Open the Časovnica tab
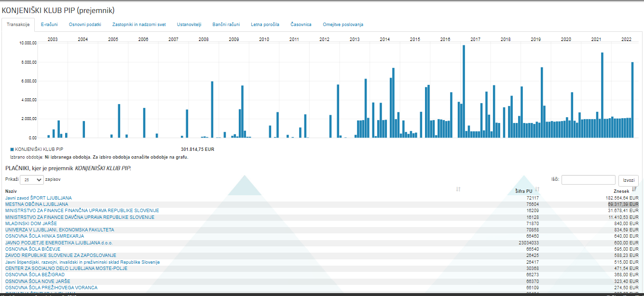644x296 pixels. click(301, 25)
